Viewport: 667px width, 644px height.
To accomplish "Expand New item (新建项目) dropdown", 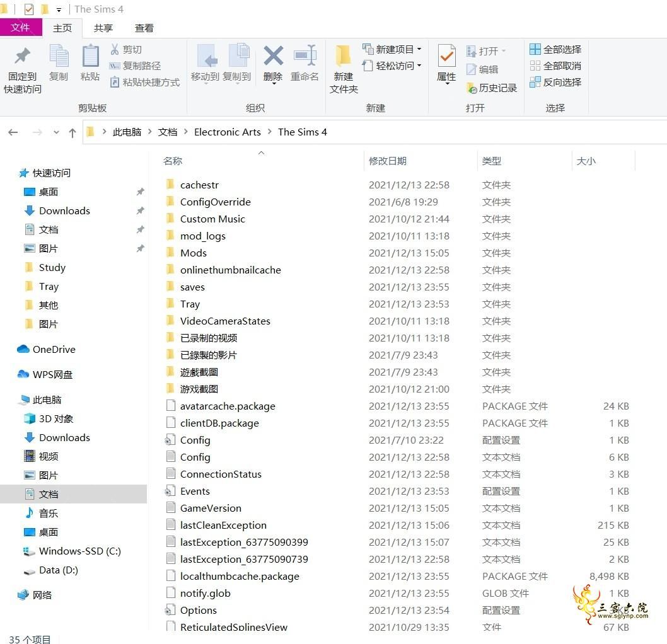I will 419,49.
